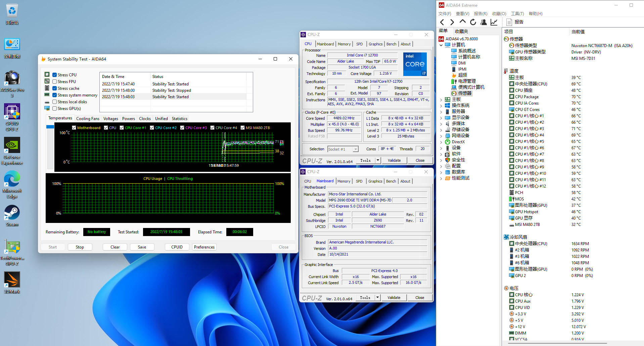Toggle the Stress cache checkbox
644x346 pixels.
tap(54, 88)
